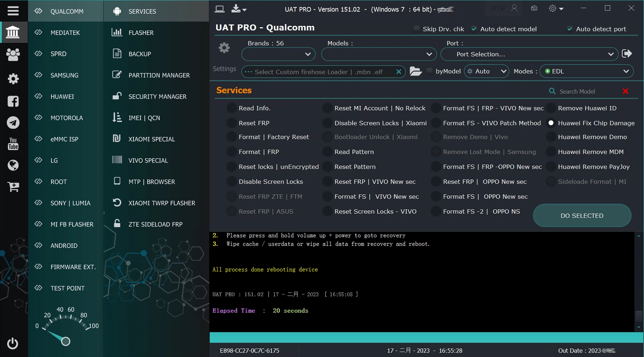Open the shopping cart icon
The image size is (644, 357).
13,187
